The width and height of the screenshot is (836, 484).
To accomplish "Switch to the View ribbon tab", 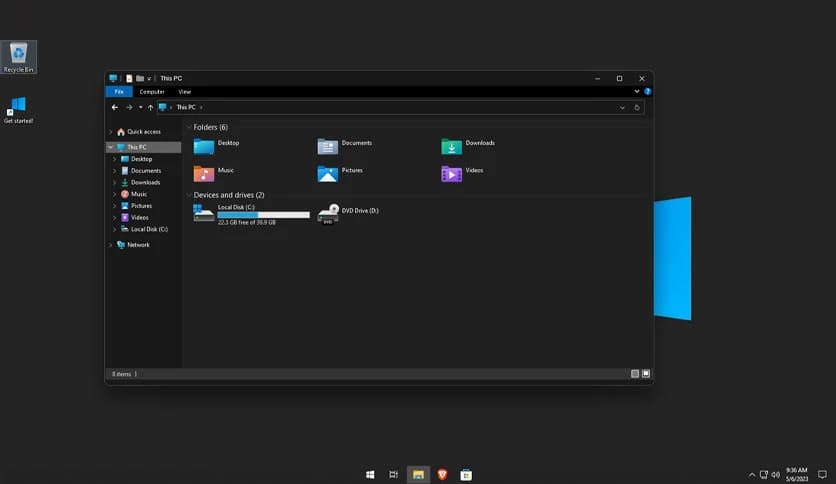I will pyautogui.click(x=184, y=91).
